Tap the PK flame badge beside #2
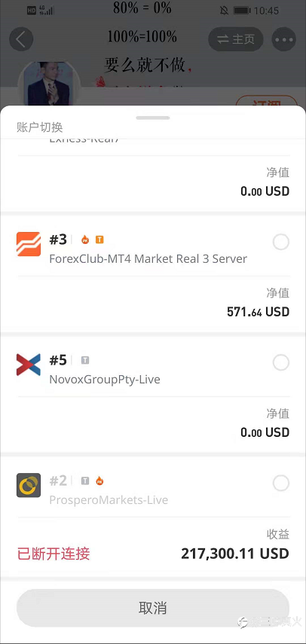 tap(99, 481)
